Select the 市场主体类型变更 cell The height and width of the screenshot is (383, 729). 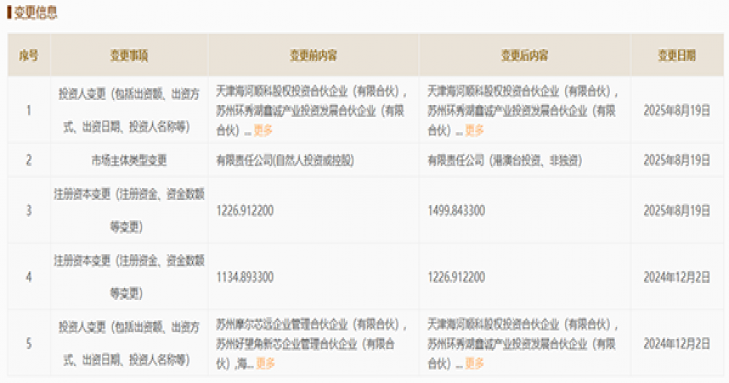[x=129, y=160]
